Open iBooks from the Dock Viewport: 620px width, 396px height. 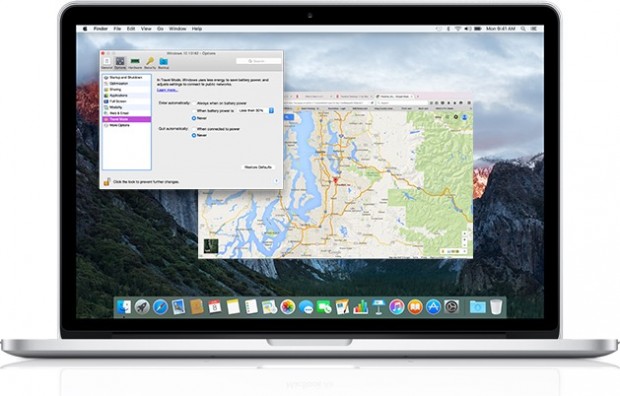(x=415, y=307)
